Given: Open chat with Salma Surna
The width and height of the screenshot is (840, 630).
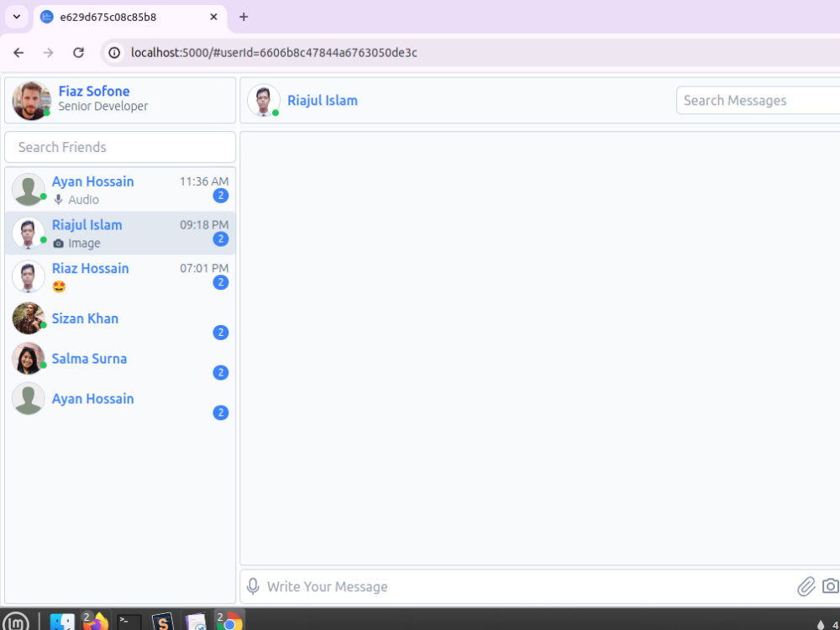Looking at the screenshot, I should (120, 359).
